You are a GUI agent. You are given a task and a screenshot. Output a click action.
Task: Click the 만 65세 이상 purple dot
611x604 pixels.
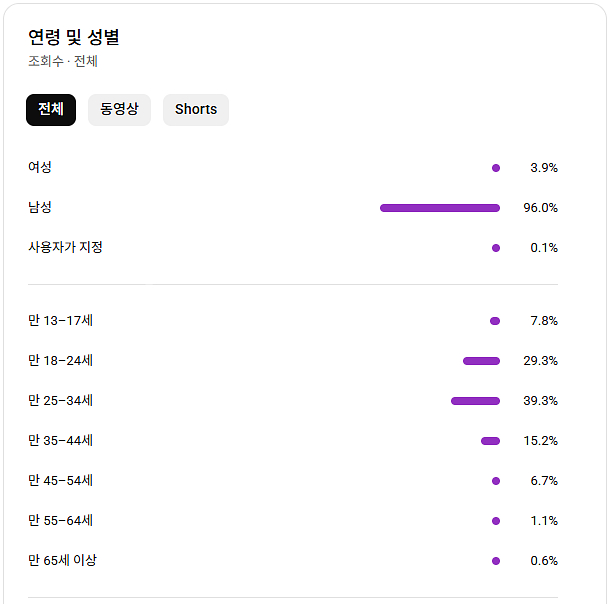[496, 561]
